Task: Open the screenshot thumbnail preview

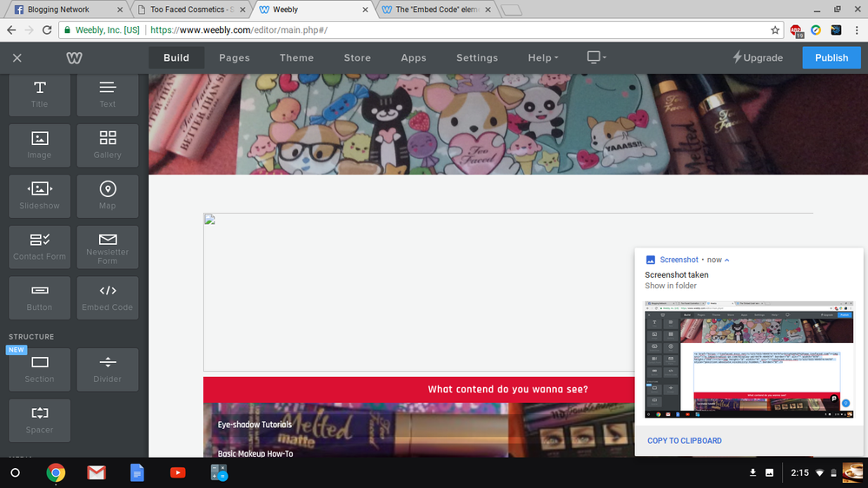Action: (x=748, y=359)
